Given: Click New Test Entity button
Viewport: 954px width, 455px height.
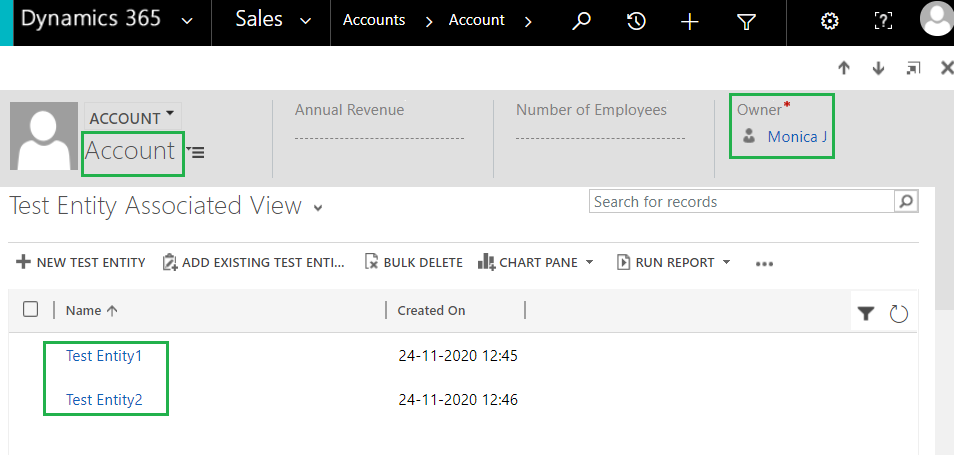Looking at the screenshot, I should 80,262.
